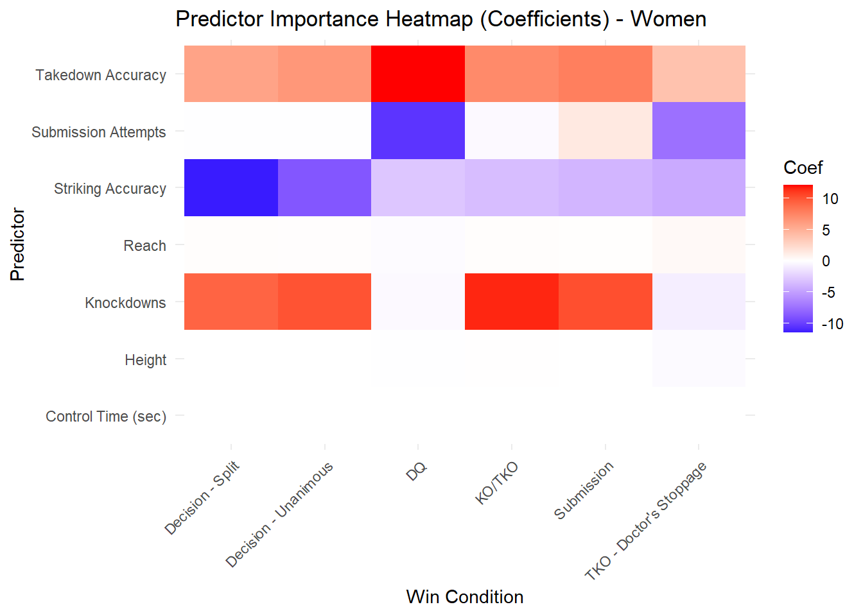Select Striking Accuracy Decision - Split cell
This screenshot has height=616, width=863.
231,187
